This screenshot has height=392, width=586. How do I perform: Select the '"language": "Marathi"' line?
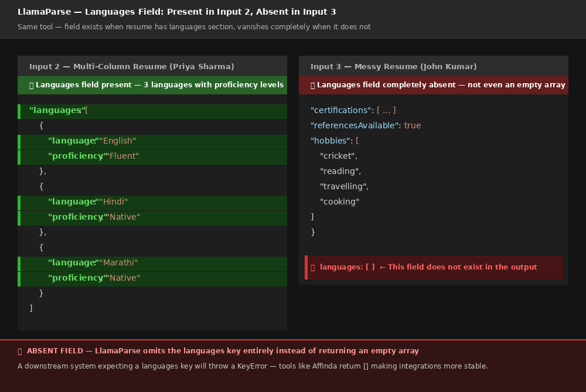(152, 264)
